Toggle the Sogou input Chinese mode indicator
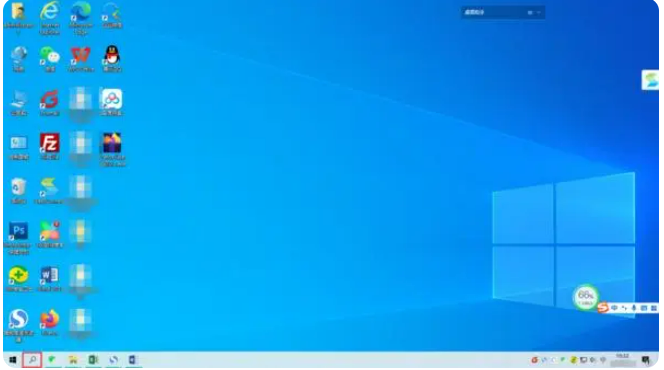 [x=614, y=308]
